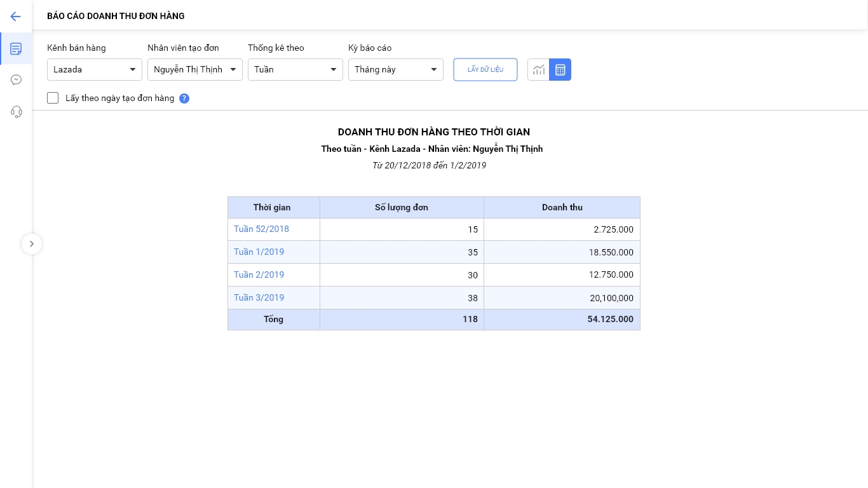
Task: Open the Kênh bán hàng Lazada dropdown
Action: pos(95,70)
